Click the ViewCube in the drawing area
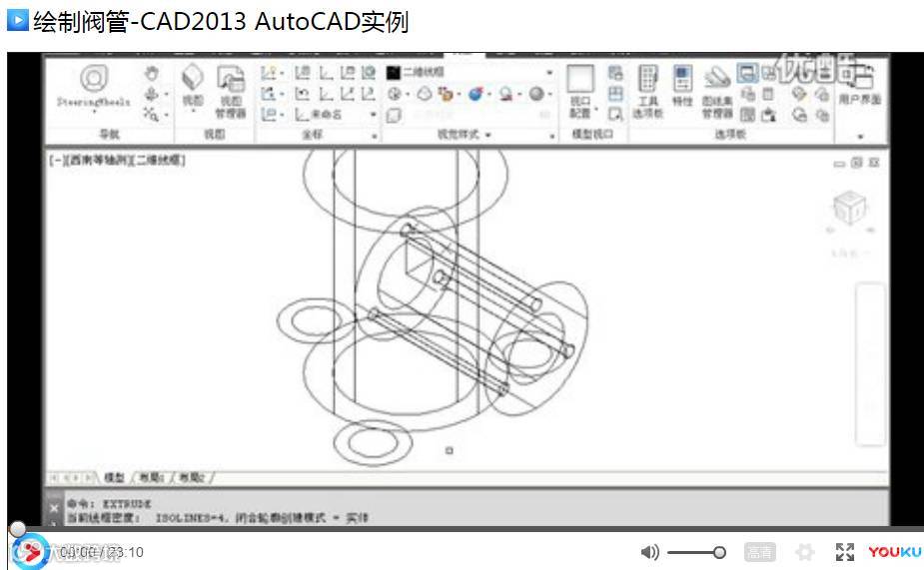This screenshot has height=570, width=924. click(850, 208)
